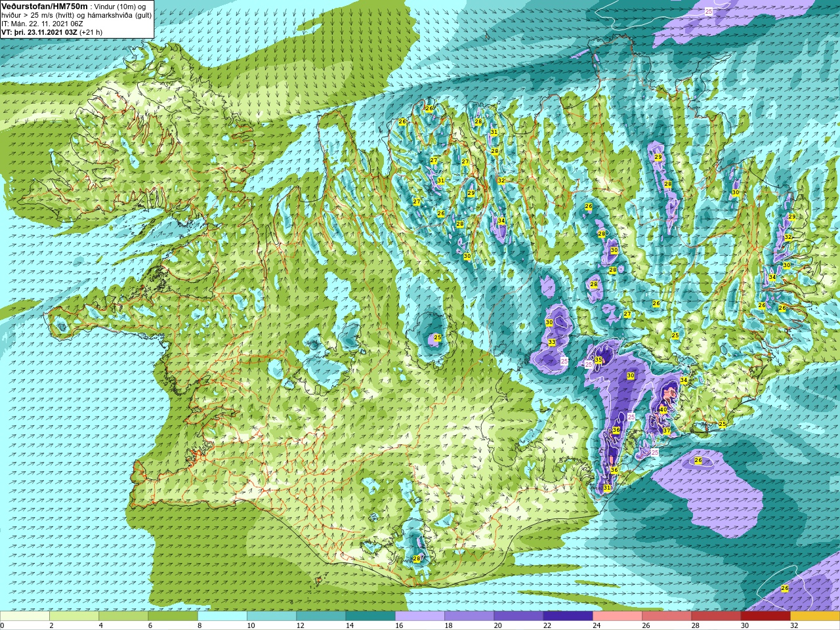Click the 2–4 m/s legend color swatch

coord(74,617)
